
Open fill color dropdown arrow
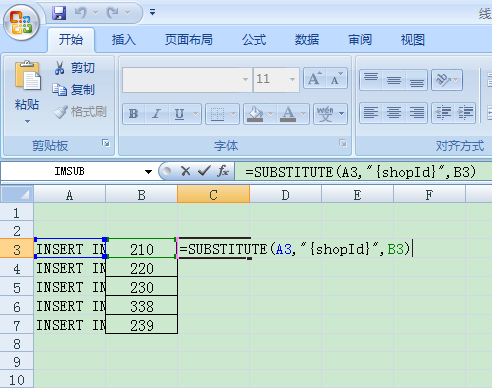[x=271, y=114]
